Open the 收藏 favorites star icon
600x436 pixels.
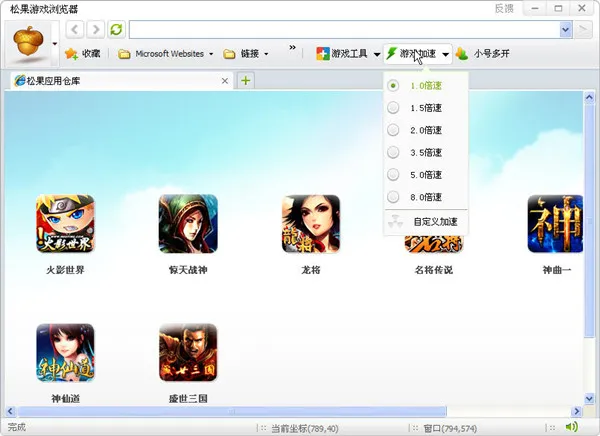click(71, 54)
